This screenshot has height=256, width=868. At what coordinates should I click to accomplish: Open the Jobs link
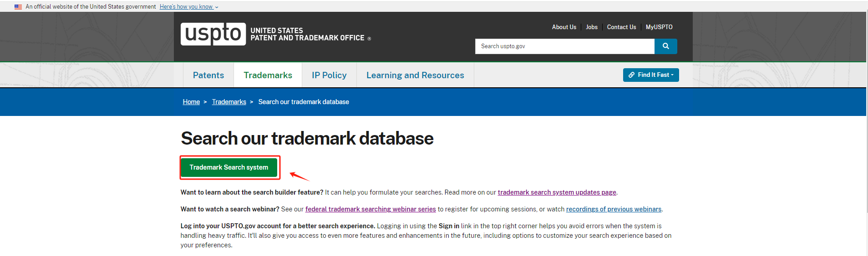coord(592,27)
